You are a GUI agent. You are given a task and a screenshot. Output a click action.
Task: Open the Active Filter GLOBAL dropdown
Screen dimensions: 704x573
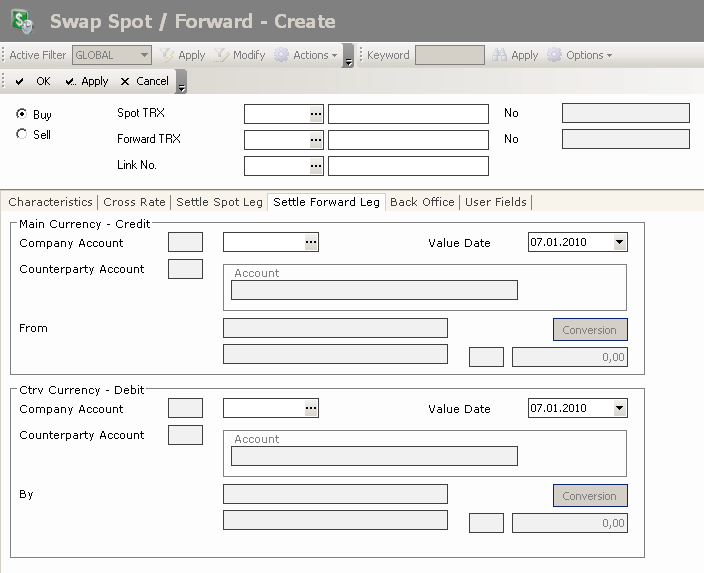(144, 55)
